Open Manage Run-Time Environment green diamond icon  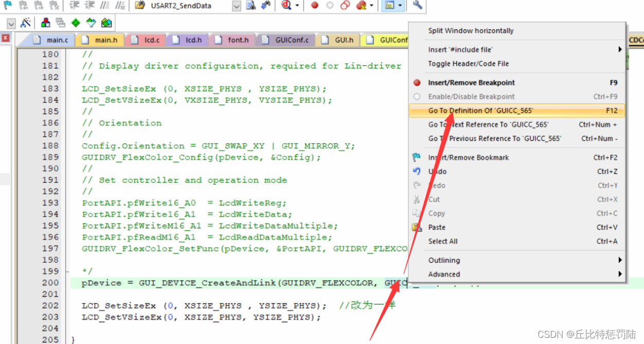click(76, 23)
